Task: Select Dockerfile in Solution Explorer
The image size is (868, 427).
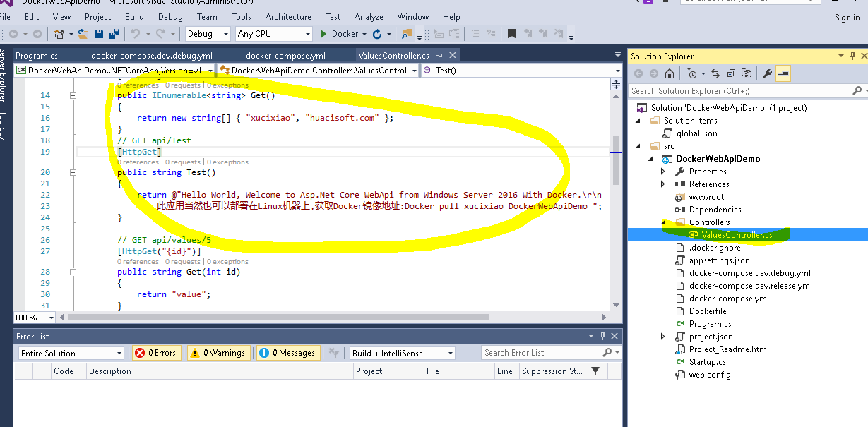Action: tap(708, 311)
